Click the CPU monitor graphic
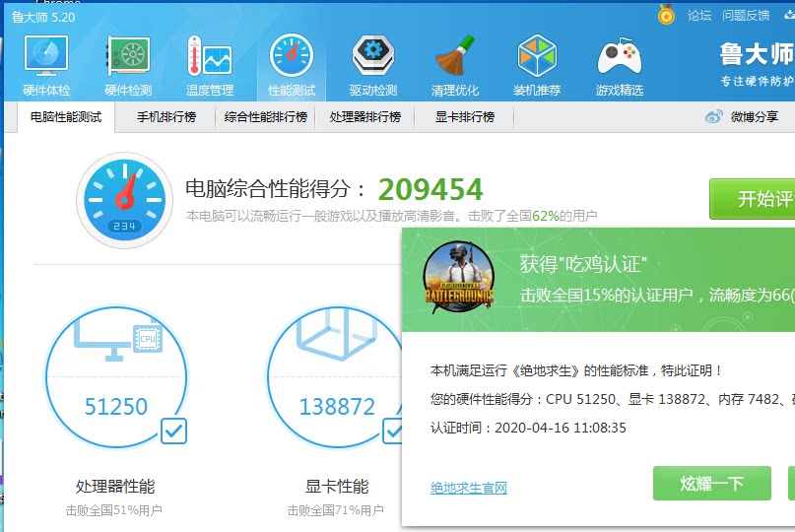 coord(117,342)
